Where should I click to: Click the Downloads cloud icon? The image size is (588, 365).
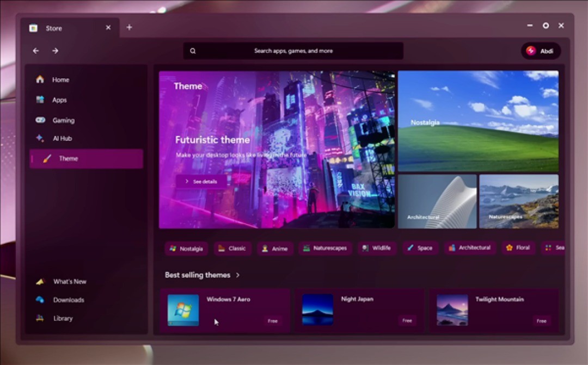pos(40,300)
